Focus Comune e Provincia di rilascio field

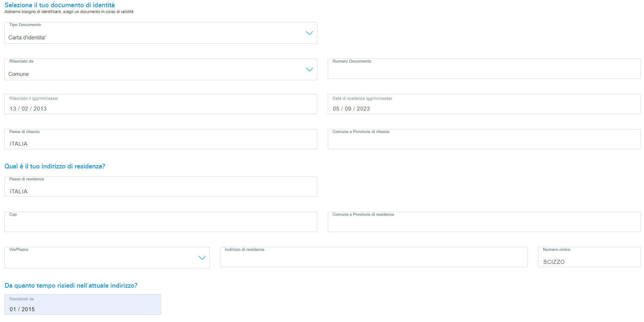click(x=484, y=142)
